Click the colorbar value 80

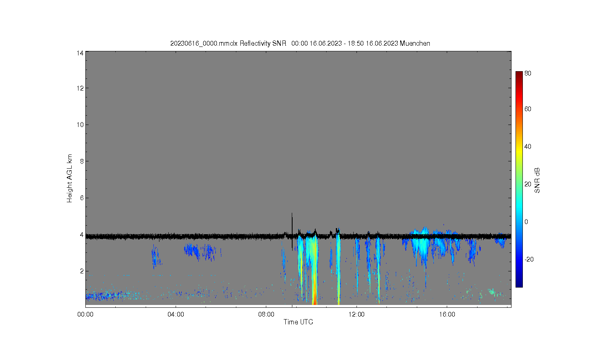click(528, 73)
